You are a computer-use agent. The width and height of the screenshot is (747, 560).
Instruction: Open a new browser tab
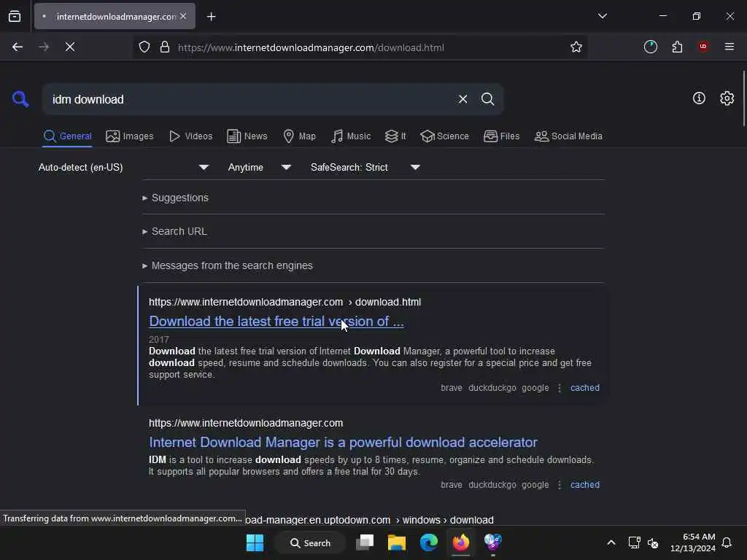[211, 17]
